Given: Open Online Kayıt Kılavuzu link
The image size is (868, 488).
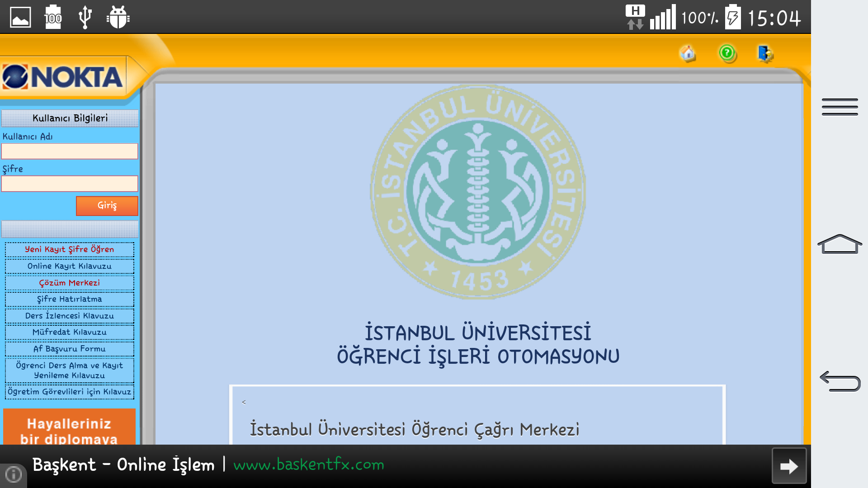Looking at the screenshot, I should pyautogui.click(x=70, y=266).
